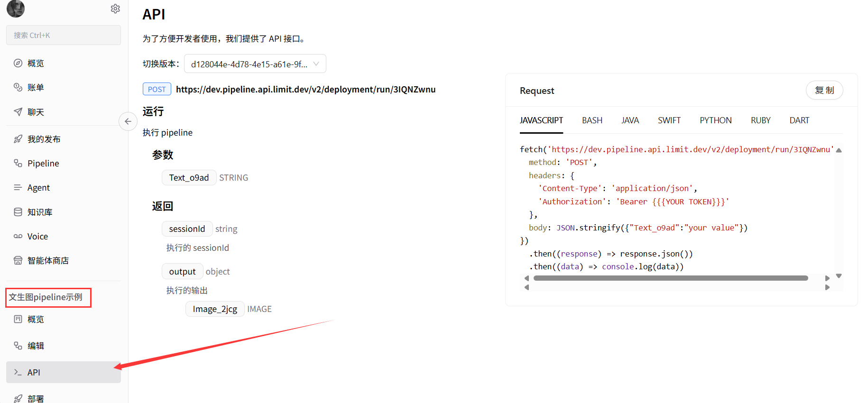Go to 聊天 paper plane icon
Viewport: 868px width, 403px height.
(x=18, y=112)
